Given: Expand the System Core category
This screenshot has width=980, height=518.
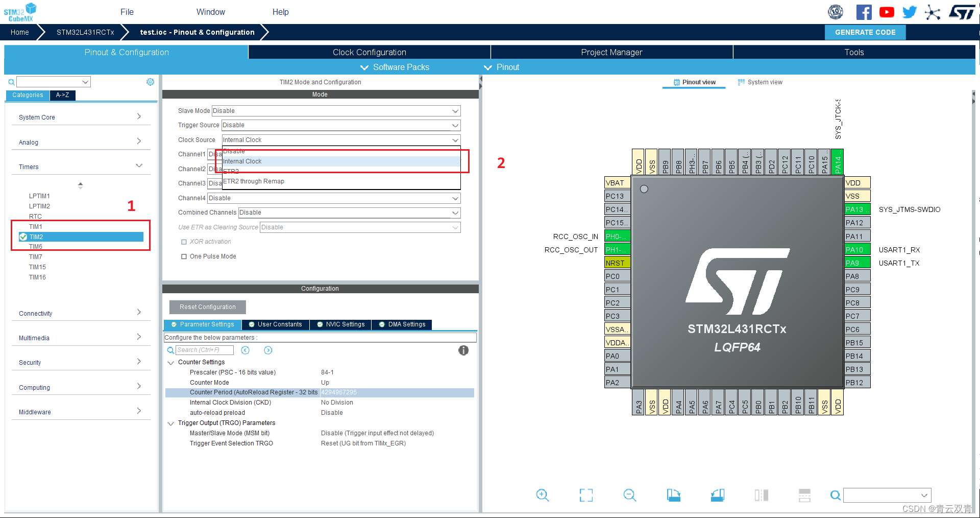Looking at the screenshot, I should click(x=81, y=117).
